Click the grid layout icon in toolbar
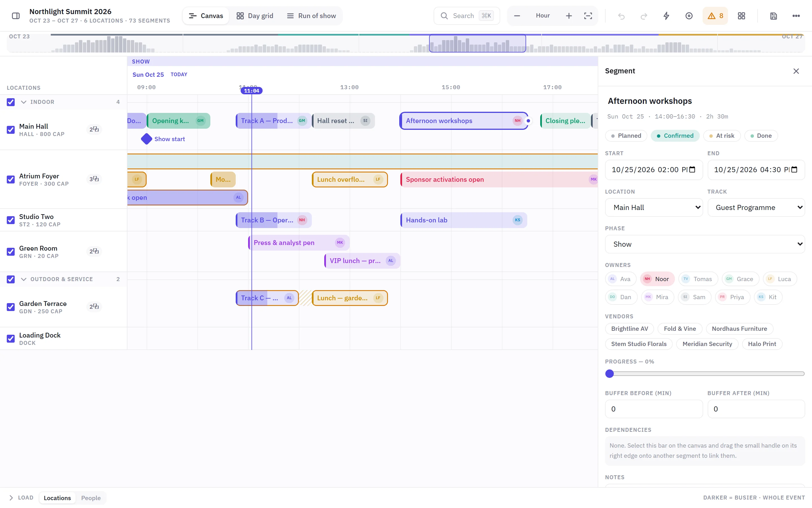Screen dimensions: 812x508 (742, 16)
